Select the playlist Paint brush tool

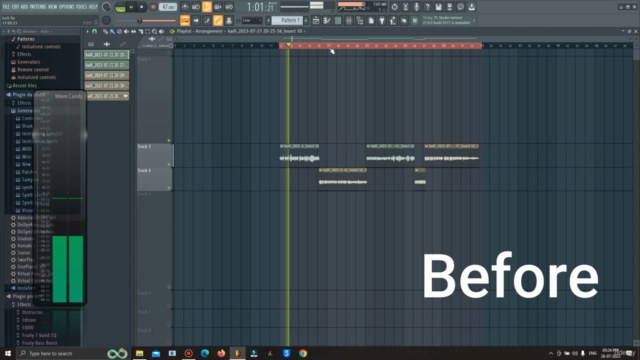pyautogui.click(x=112, y=31)
